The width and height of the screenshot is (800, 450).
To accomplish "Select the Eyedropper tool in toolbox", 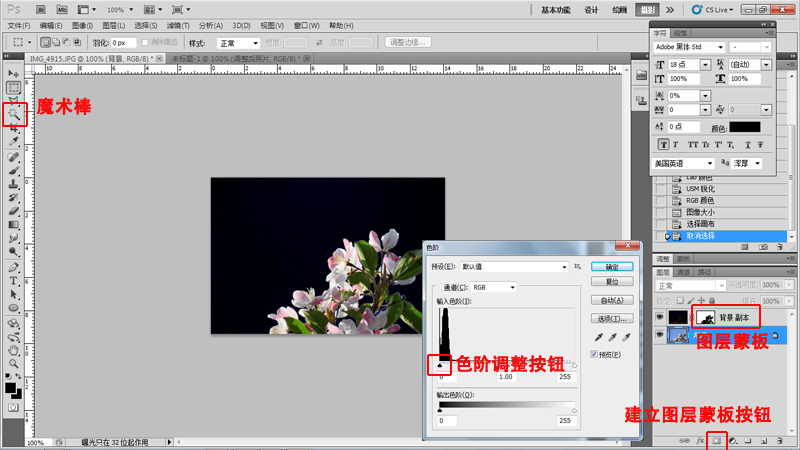I will point(14,142).
